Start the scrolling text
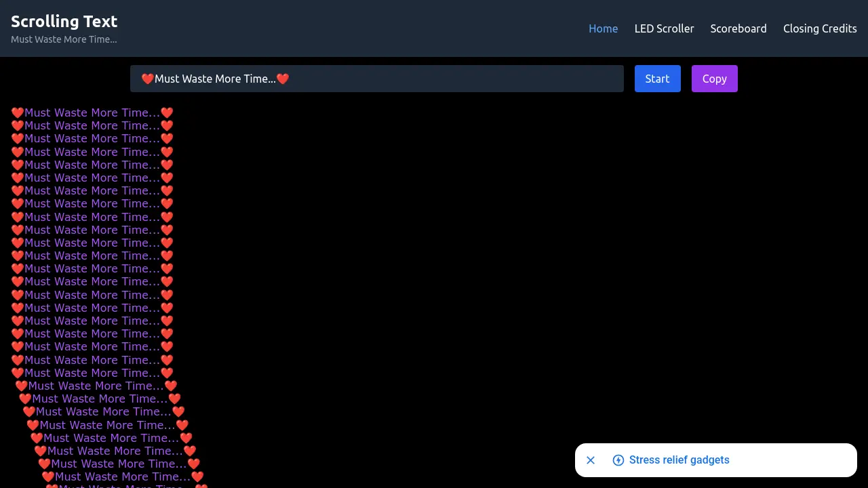868x488 pixels. point(657,79)
